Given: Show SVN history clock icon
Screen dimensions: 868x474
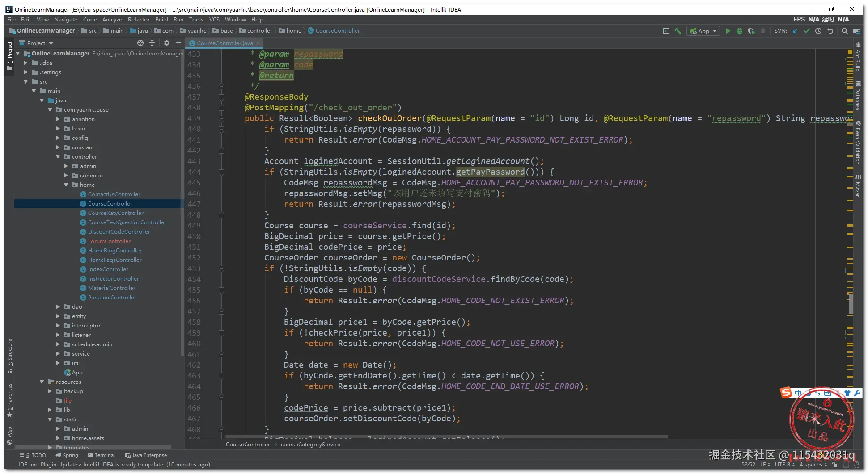Looking at the screenshot, I should click(x=818, y=31).
